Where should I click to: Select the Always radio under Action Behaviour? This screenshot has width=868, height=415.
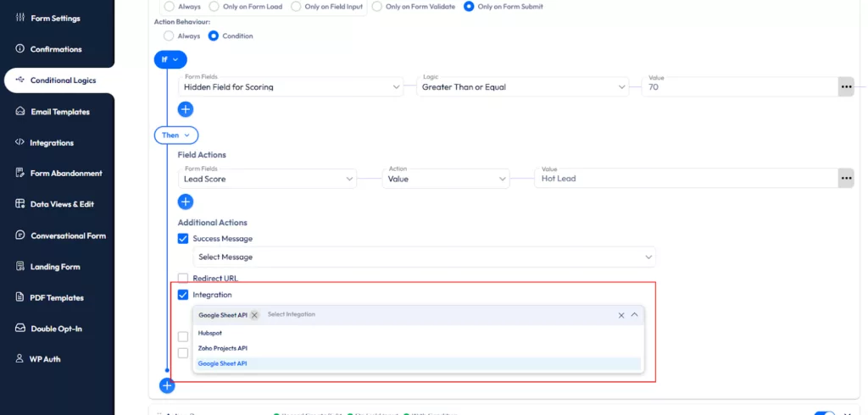pyautogui.click(x=169, y=36)
